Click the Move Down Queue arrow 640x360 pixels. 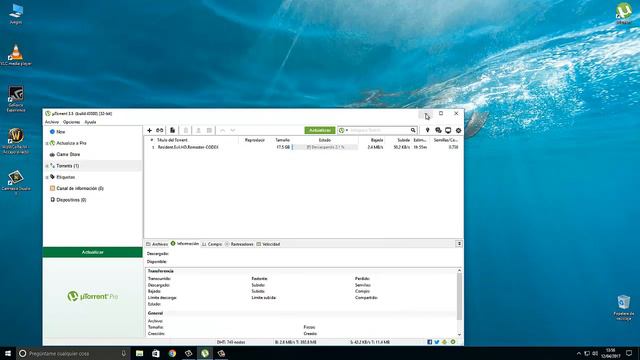click(x=233, y=130)
